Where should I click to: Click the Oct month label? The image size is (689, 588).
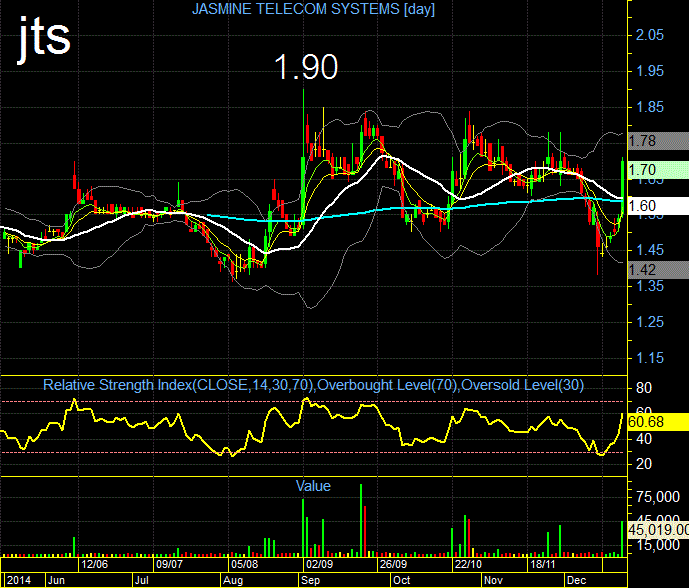click(401, 581)
